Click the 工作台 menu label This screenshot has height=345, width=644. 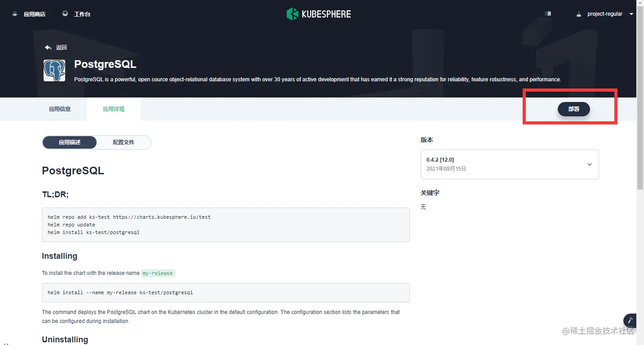(82, 14)
